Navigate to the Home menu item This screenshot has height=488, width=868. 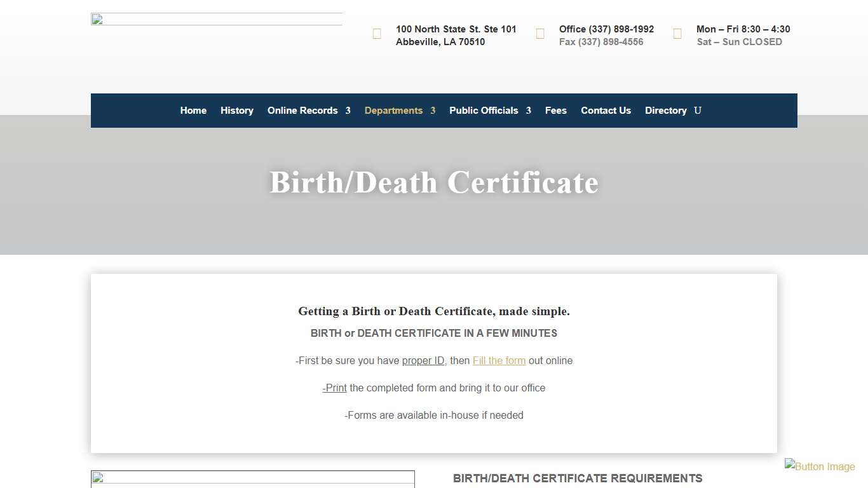tap(193, 111)
